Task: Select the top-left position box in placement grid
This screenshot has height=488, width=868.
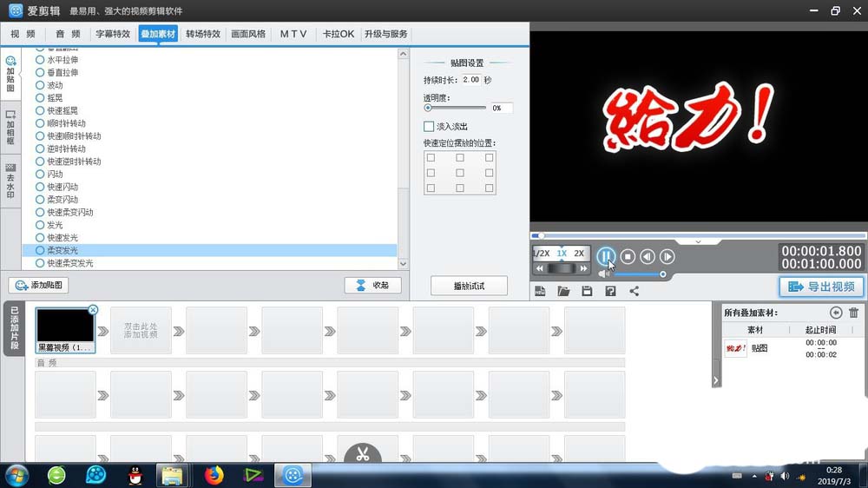Action: pyautogui.click(x=431, y=158)
